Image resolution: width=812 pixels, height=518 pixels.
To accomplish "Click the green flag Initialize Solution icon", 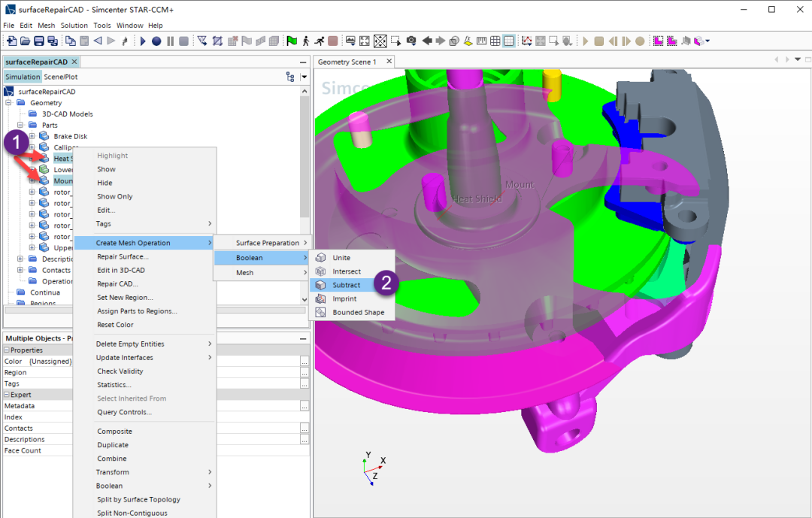I will point(292,41).
